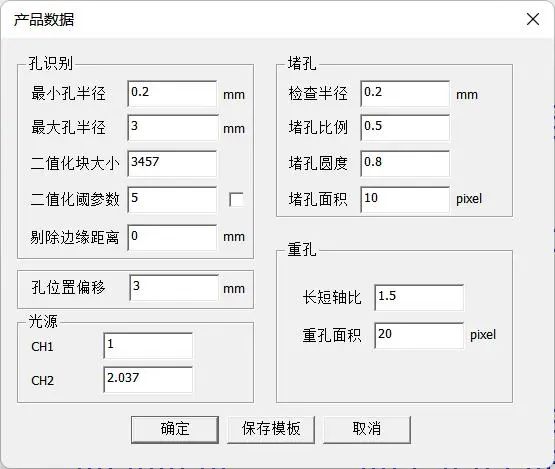Click the 堵孔圆度 field showing 0.8

pos(405,164)
